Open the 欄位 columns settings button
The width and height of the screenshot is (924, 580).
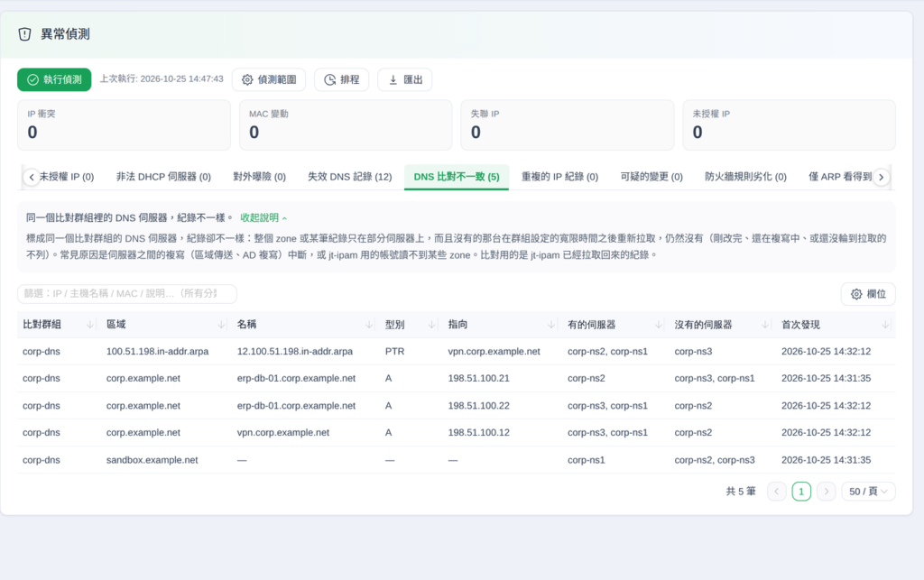tap(868, 294)
